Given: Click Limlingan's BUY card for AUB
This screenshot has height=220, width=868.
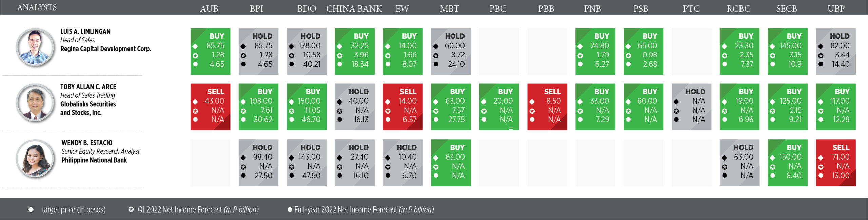Looking at the screenshot, I should pos(210,51).
